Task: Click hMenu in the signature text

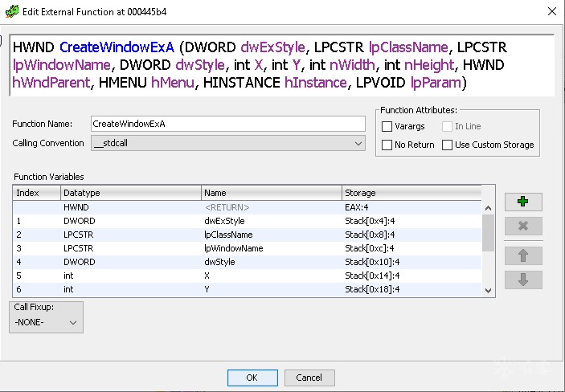Action: point(173,83)
